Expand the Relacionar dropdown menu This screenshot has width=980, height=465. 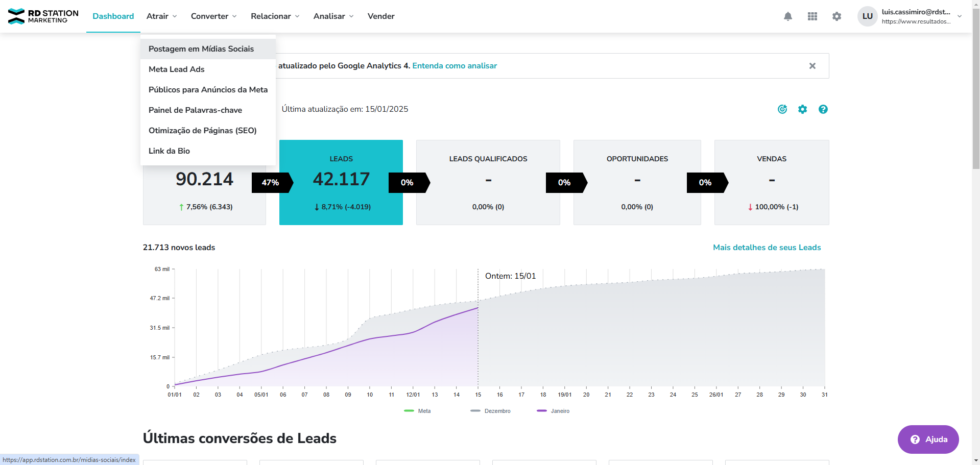[275, 16]
